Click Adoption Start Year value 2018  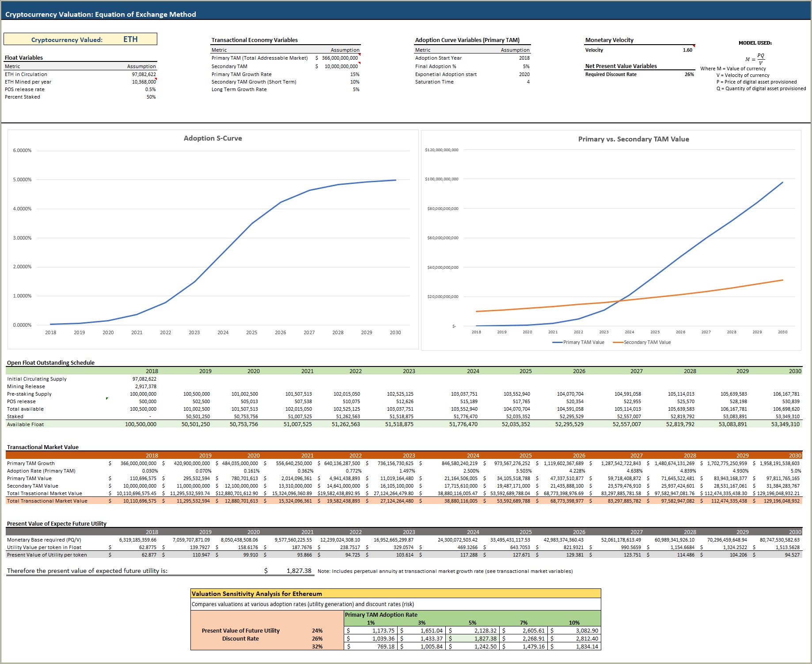pos(524,58)
